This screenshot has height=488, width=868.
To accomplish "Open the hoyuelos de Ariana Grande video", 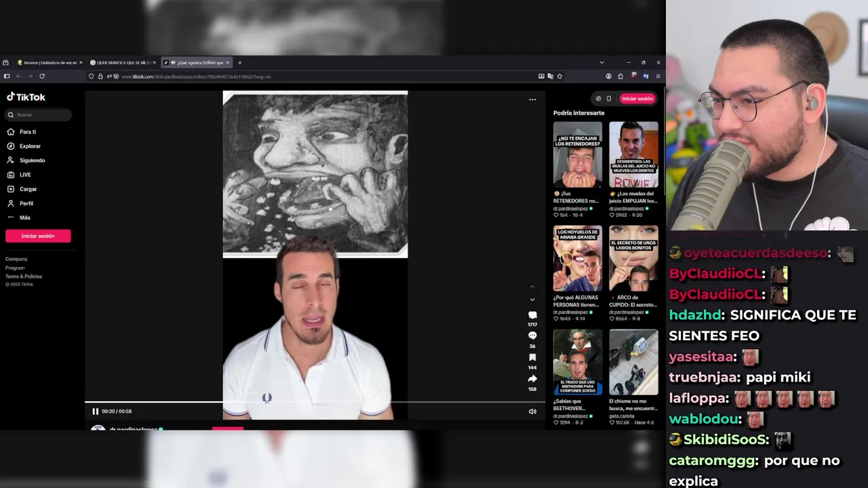I will click(x=577, y=258).
